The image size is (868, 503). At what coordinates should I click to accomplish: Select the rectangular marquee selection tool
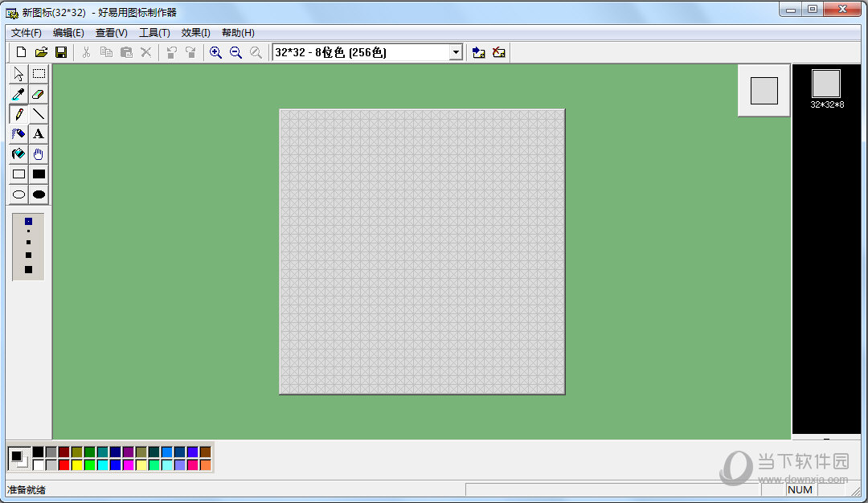click(39, 74)
